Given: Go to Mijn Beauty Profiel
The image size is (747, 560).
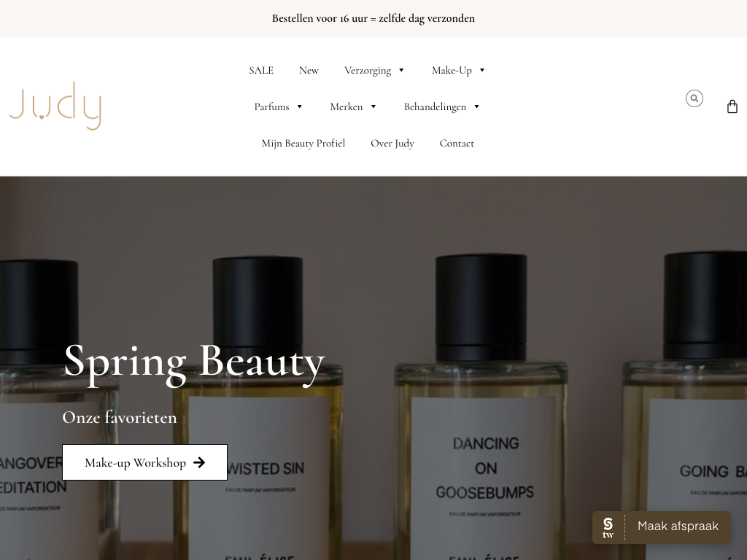Looking at the screenshot, I should [303, 144].
